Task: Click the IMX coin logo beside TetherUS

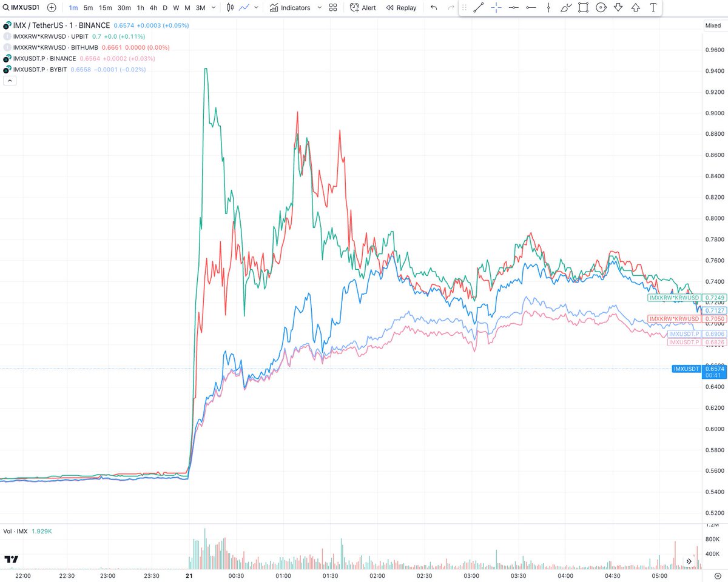Action: point(7,25)
